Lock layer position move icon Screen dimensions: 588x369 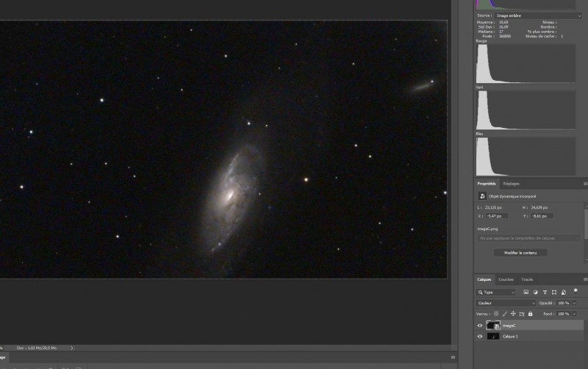pyautogui.click(x=513, y=314)
